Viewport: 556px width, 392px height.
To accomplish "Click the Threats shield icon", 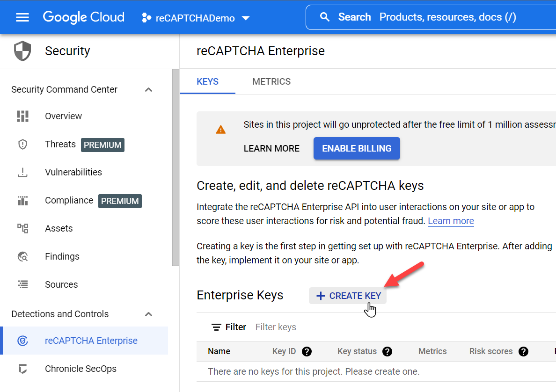I will pyautogui.click(x=22, y=144).
